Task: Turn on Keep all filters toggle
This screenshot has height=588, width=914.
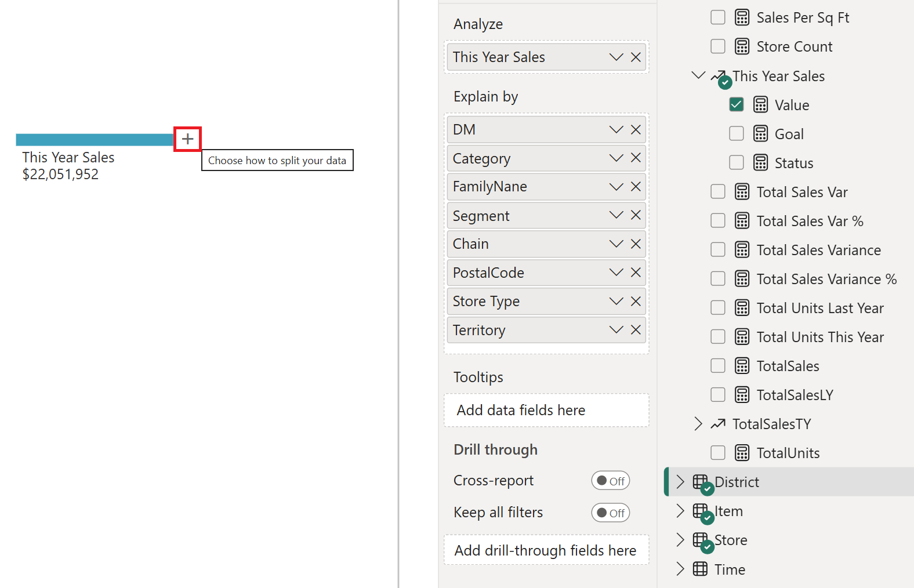Action: (x=610, y=513)
